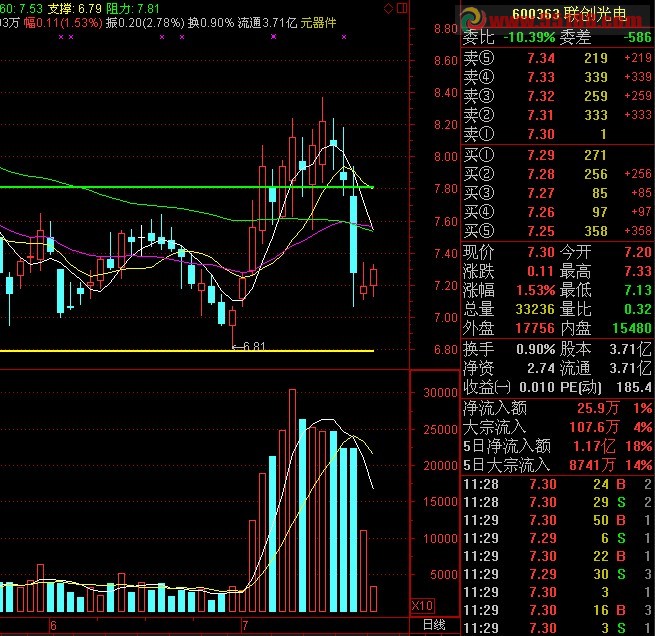The width and height of the screenshot is (655, 636).
Task: Select the yellow horizontal support line
Action: coord(186,350)
